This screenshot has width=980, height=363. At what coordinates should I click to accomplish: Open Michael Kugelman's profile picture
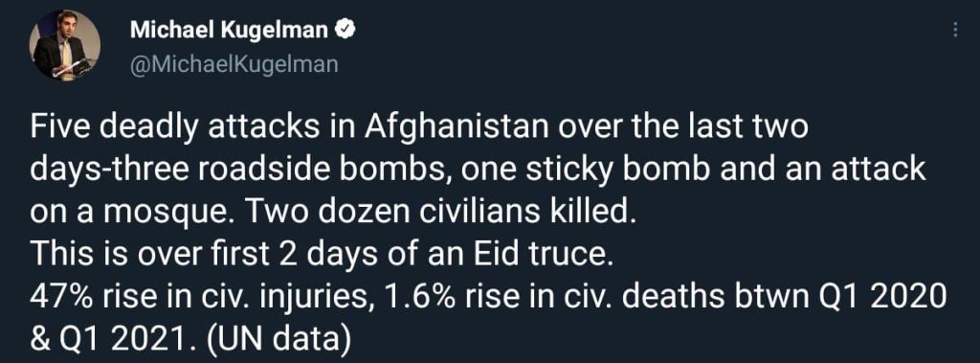tap(64, 46)
